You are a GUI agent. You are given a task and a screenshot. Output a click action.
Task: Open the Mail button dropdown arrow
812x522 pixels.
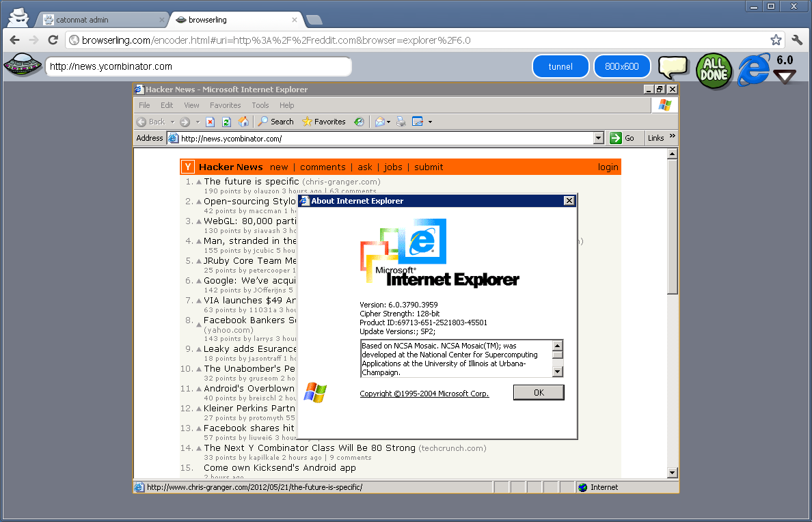(389, 122)
